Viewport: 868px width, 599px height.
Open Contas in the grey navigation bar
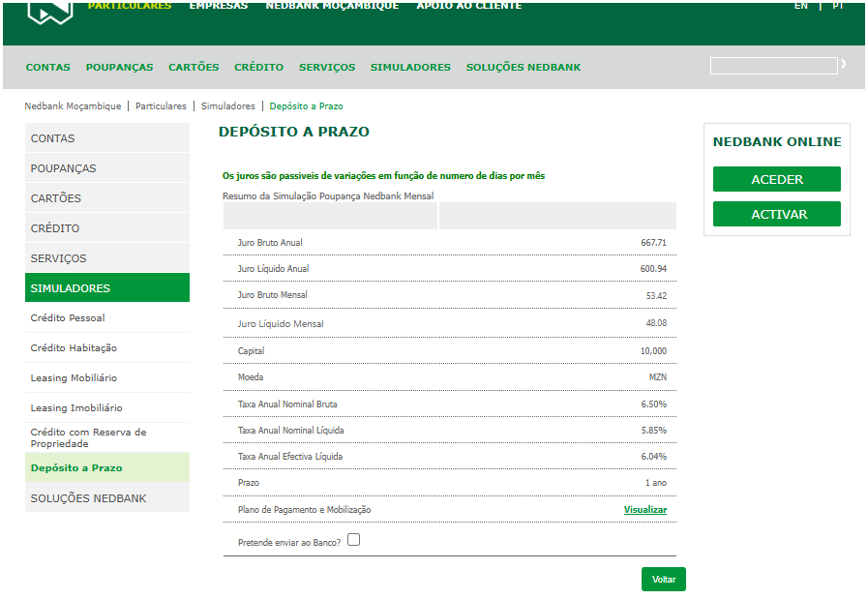tap(48, 67)
